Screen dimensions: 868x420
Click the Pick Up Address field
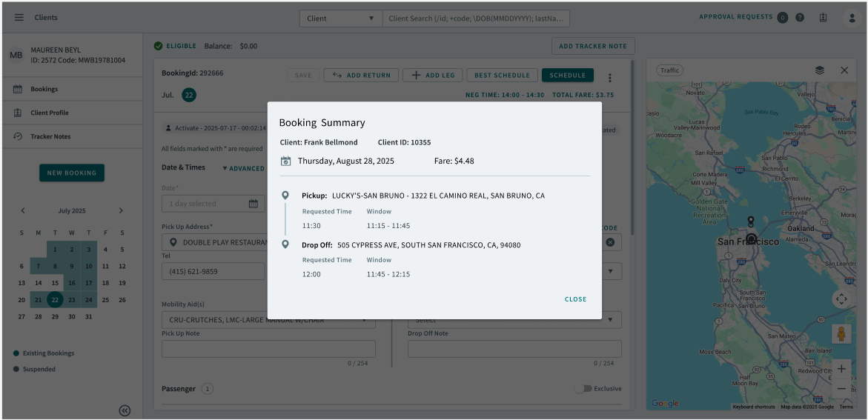[215, 242]
